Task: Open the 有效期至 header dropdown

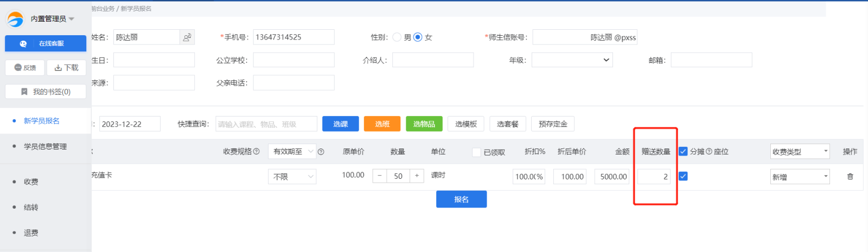Action: point(292,152)
